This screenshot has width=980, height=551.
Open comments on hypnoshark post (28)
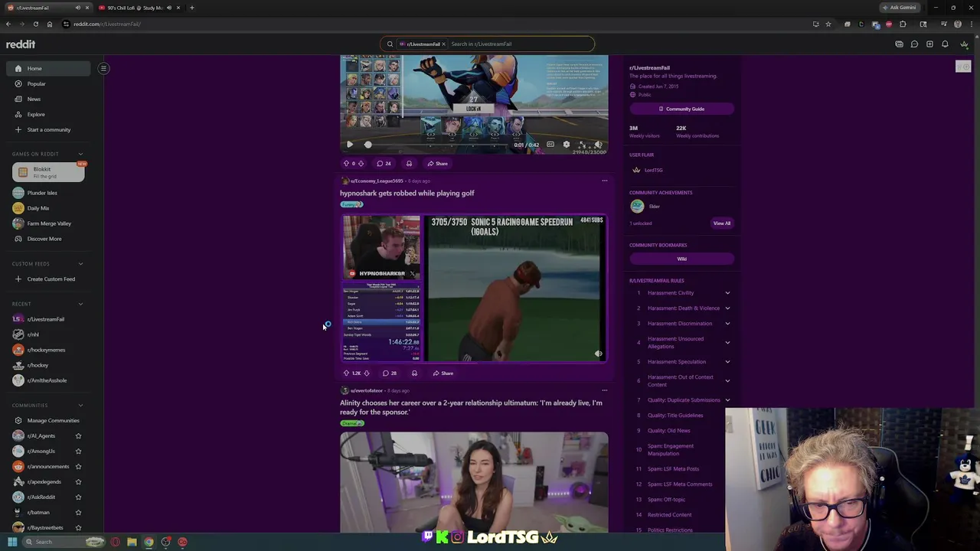(x=390, y=373)
